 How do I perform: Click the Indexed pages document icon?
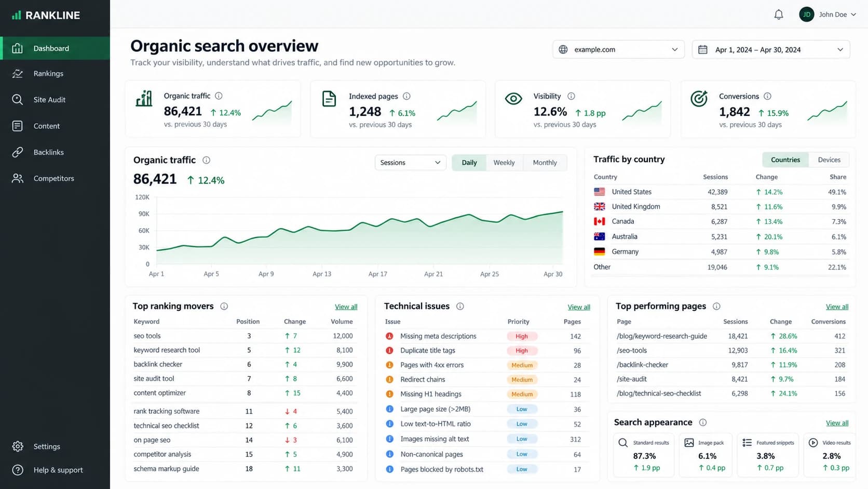[x=329, y=99]
